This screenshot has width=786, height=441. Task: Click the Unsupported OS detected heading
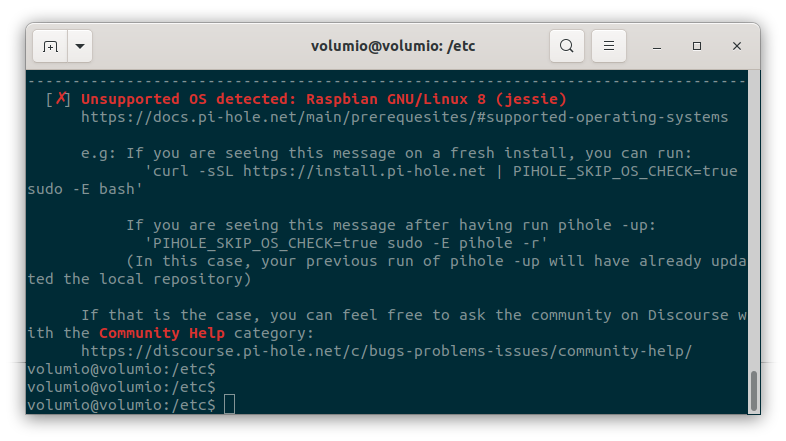pos(324,99)
